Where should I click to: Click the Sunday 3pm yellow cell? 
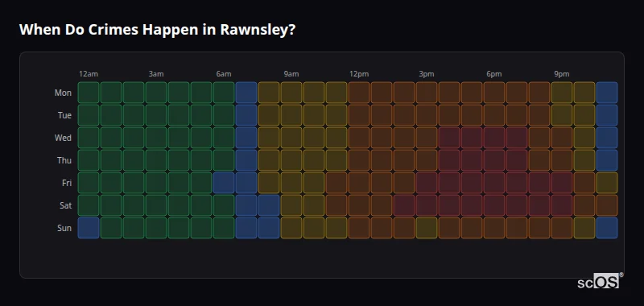point(427,228)
